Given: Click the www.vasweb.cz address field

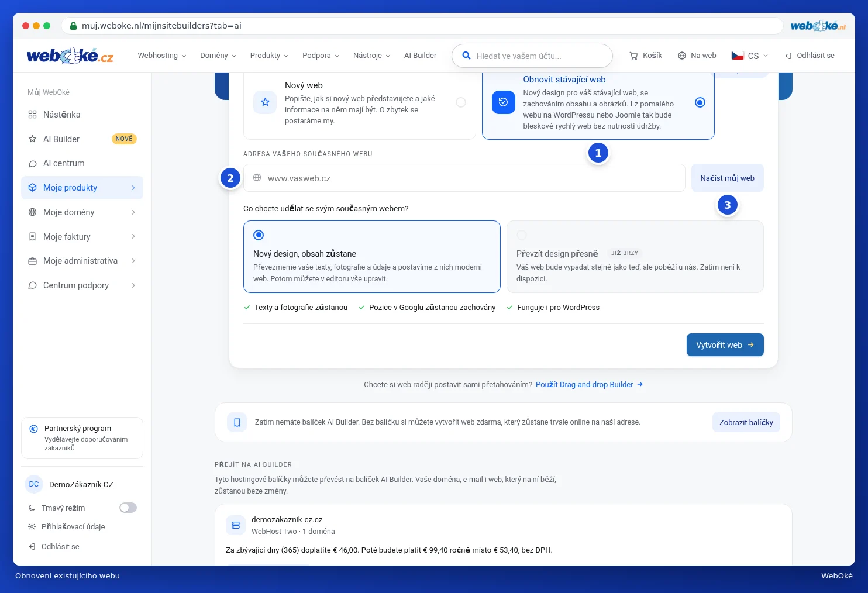Looking at the screenshot, I should click(464, 178).
